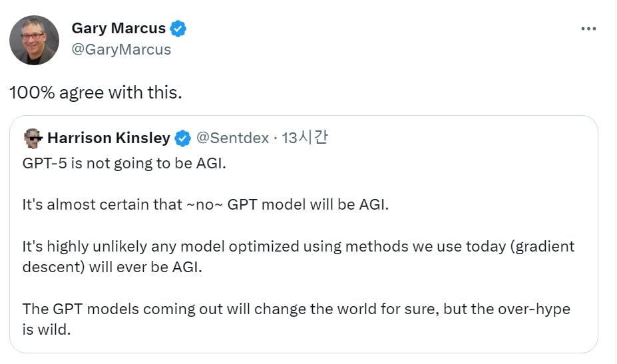Click "is wild." ending text
The height and width of the screenshot is (364, 617).
[47, 330]
